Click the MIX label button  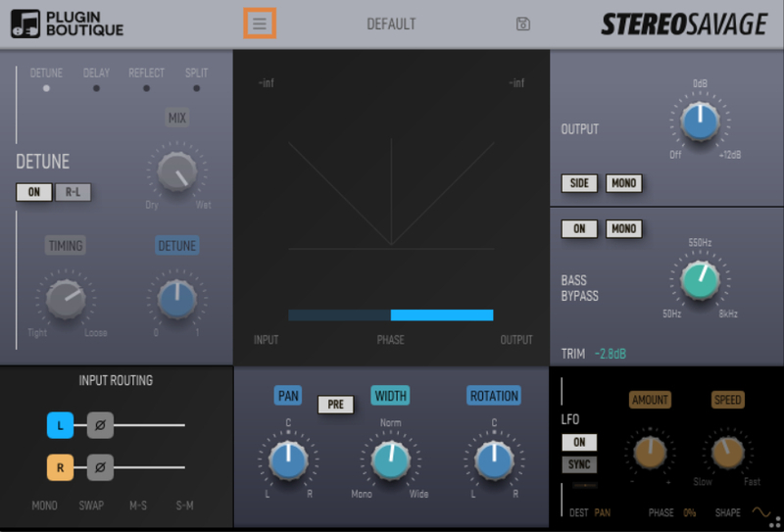tap(177, 118)
